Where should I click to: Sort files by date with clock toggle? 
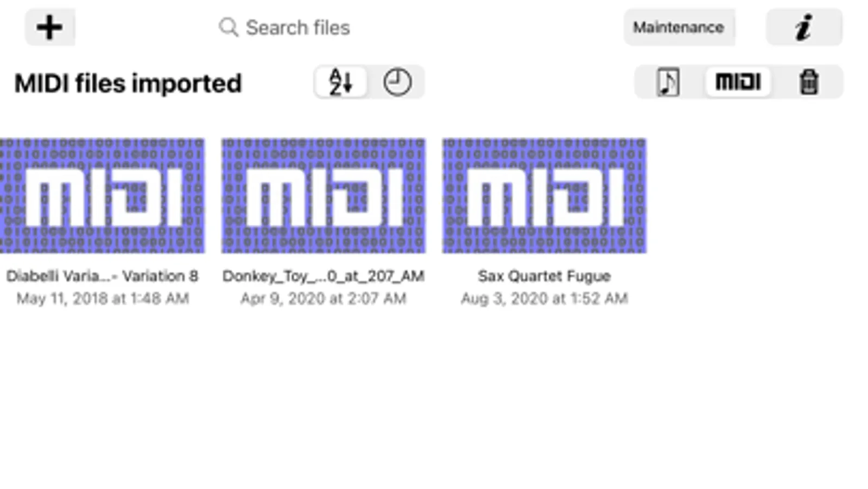397,83
